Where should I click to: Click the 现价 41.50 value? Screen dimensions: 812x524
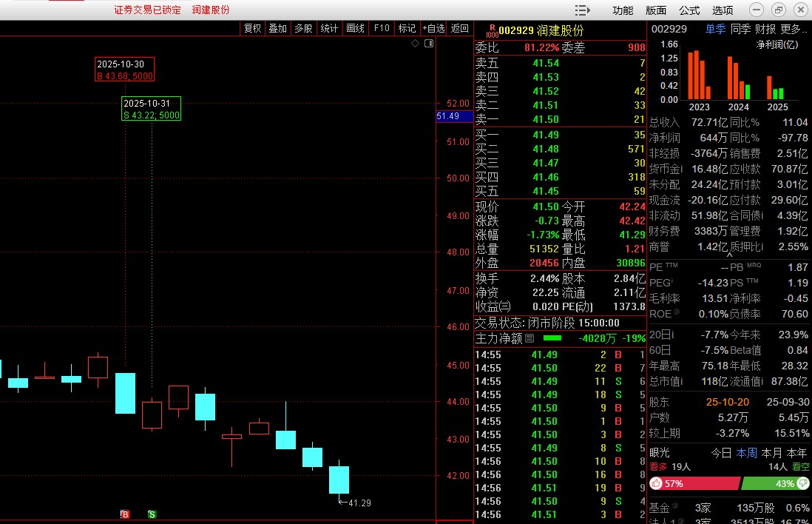(x=546, y=206)
